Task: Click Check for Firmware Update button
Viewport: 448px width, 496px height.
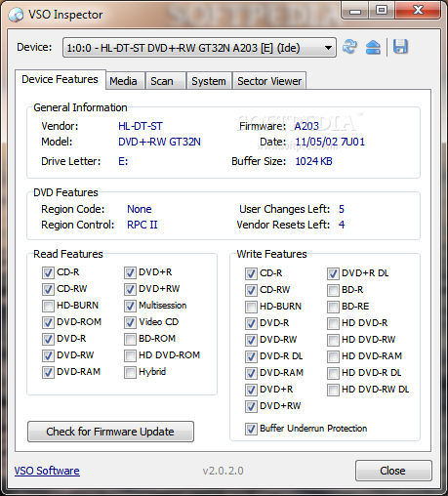Action: (110, 432)
